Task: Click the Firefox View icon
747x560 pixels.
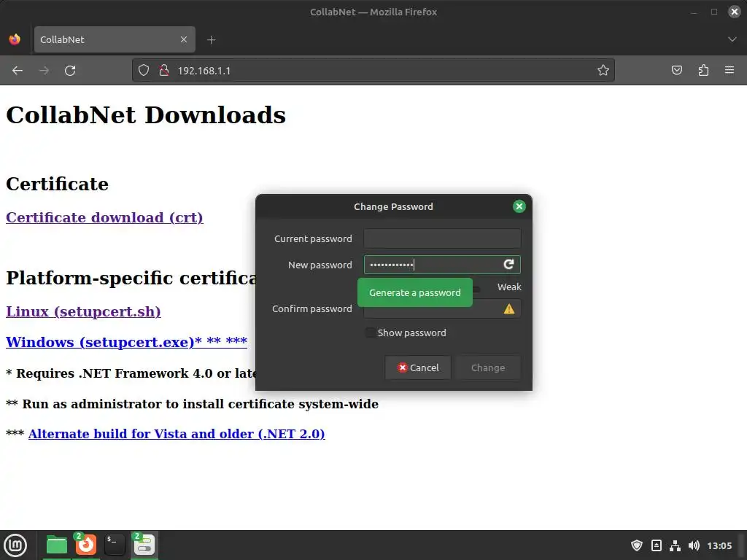Action: click(x=15, y=39)
